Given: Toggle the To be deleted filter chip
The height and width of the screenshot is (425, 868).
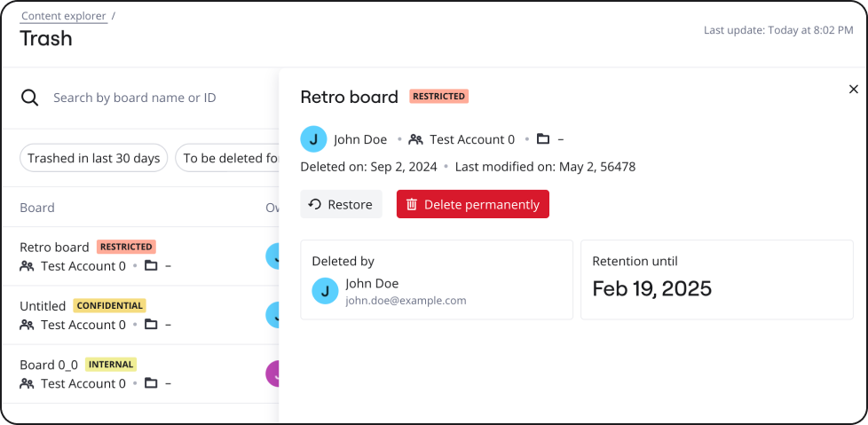Looking at the screenshot, I should pos(227,158).
